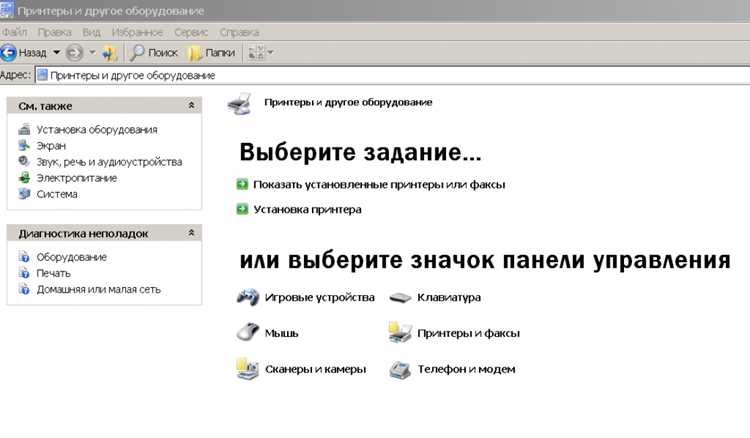Open the Вид menu
Screen dimensions: 750x438
[91, 32]
